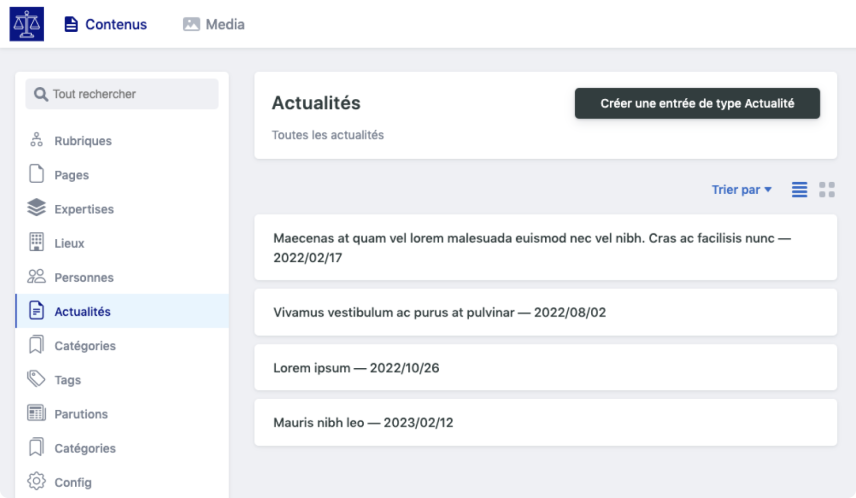
Task: Click the Lieux building icon
Action: coord(37,242)
